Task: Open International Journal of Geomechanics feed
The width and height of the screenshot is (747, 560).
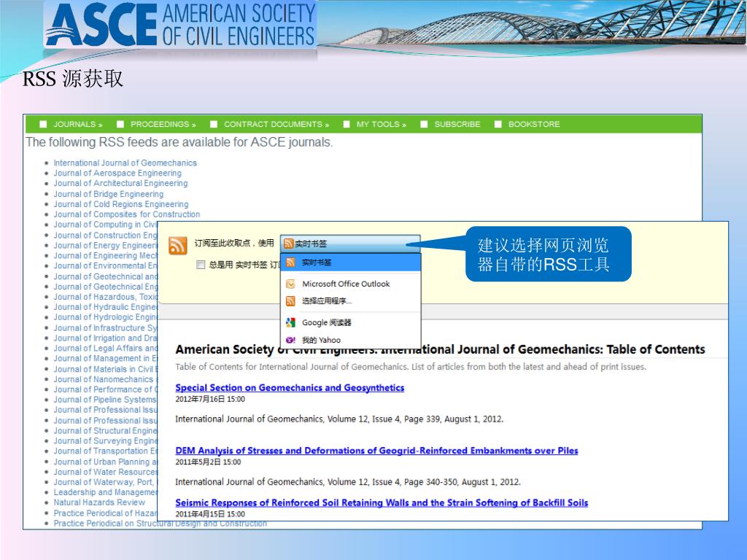Action: [x=125, y=163]
